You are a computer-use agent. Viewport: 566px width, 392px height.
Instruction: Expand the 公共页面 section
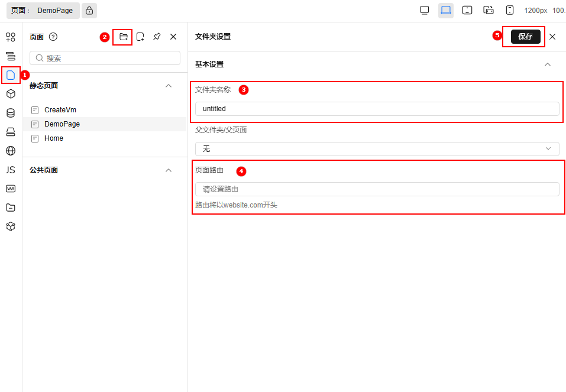click(169, 170)
